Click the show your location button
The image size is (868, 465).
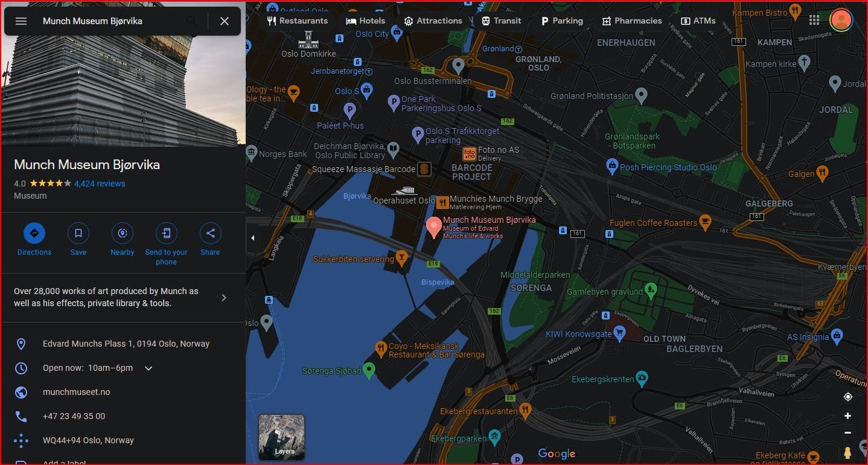[847, 397]
